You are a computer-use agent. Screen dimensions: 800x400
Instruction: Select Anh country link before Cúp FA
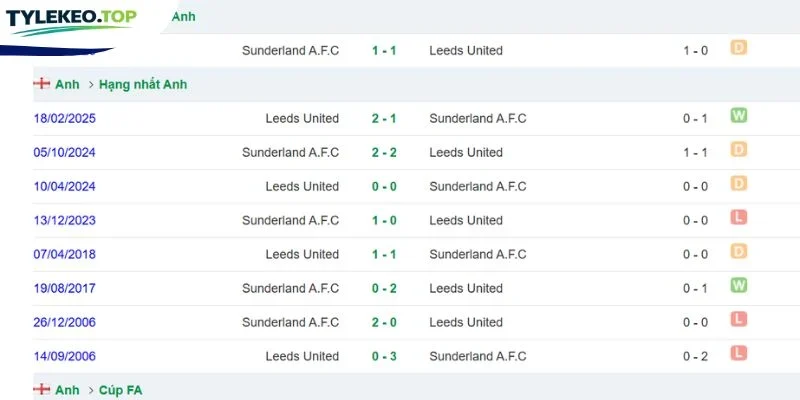67,390
